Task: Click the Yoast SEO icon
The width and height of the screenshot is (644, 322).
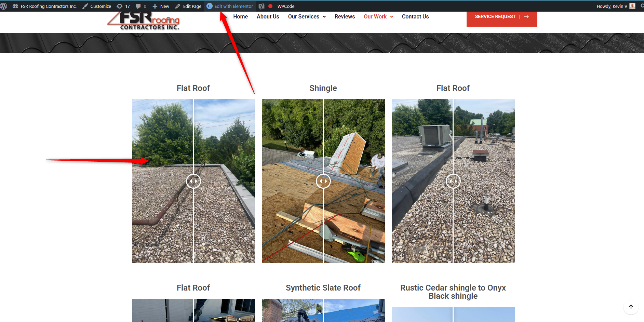Action: [x=261, y=6]
